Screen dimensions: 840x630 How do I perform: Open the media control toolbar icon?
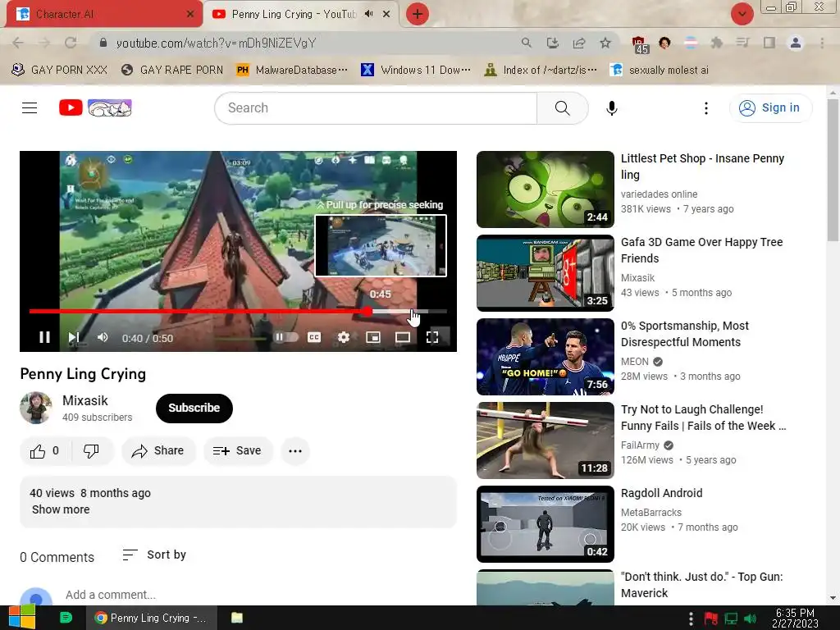click(742, 43)
